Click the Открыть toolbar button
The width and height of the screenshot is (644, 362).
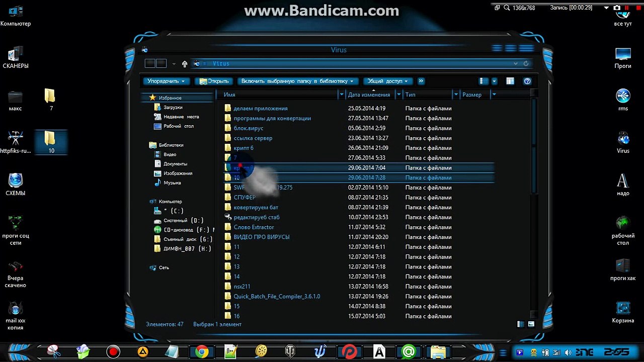click(214, 81)
